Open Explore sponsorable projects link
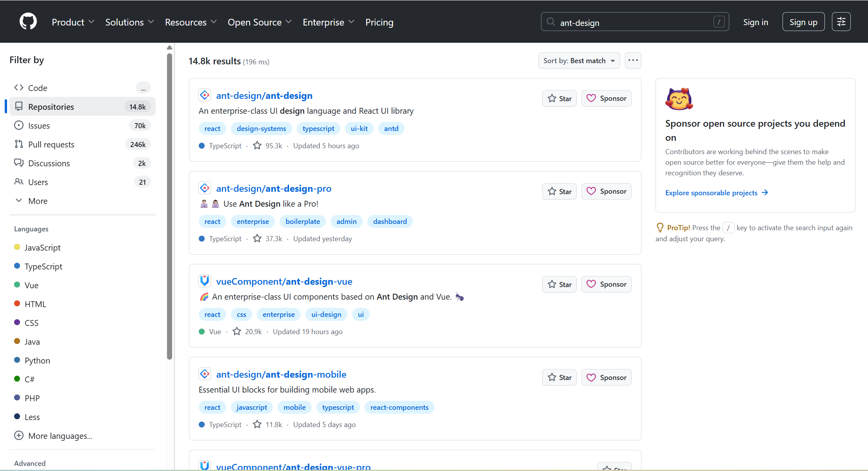Image resolution: width=868 pixels, height=471 pixels. (717, 193)
